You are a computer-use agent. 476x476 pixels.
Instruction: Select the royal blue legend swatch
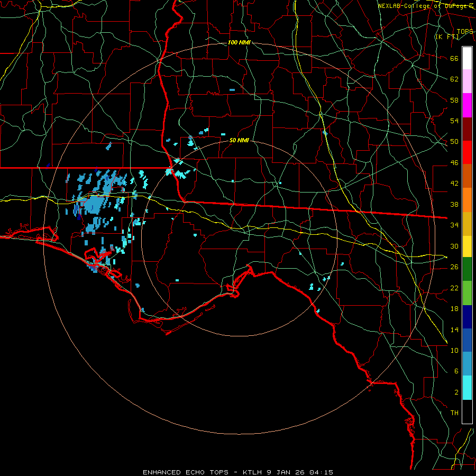467,340
